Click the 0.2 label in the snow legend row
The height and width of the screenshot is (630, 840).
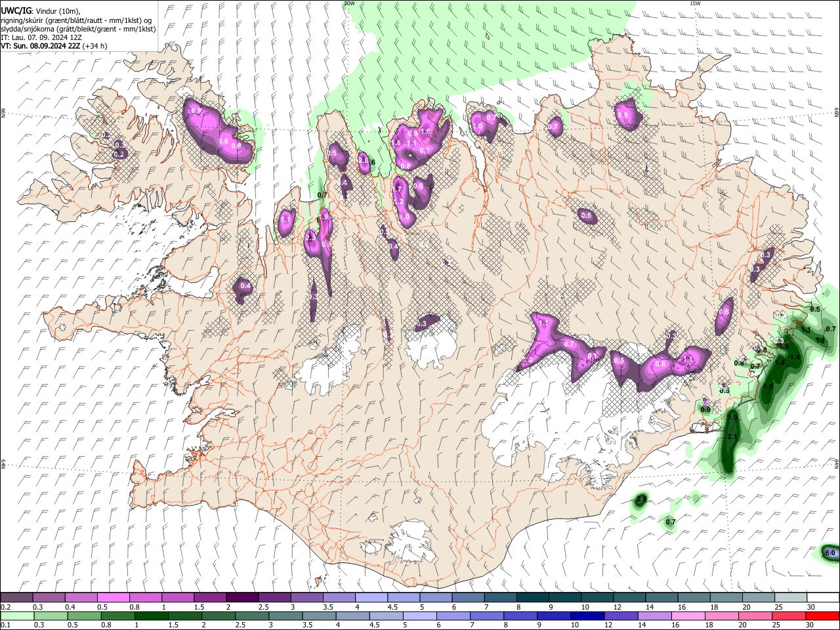click(x=5, y=607)
